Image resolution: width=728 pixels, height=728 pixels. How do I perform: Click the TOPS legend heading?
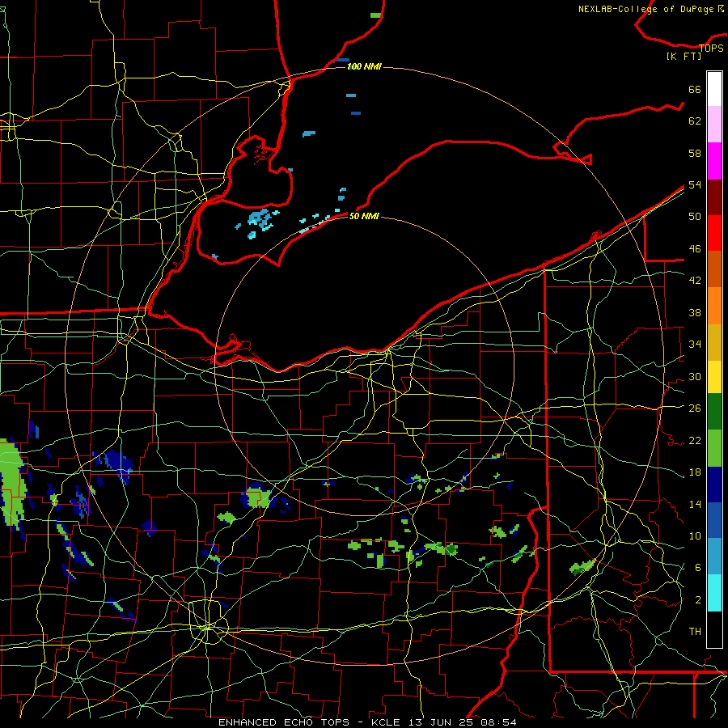coord(711,48)
